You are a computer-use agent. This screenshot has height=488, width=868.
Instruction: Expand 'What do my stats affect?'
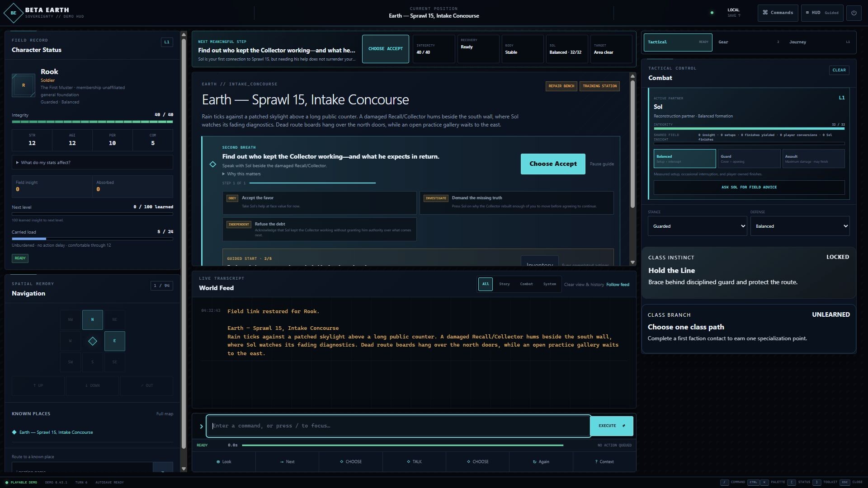pos(92,162)
